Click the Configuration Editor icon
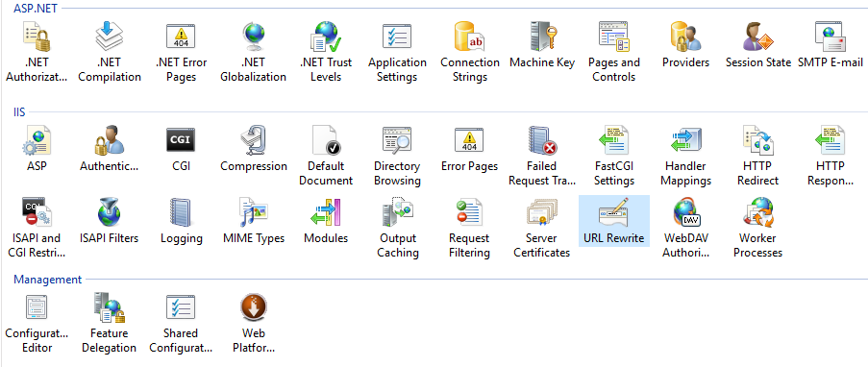The width and height of the screenshot is (868, 367). (37, 323)
